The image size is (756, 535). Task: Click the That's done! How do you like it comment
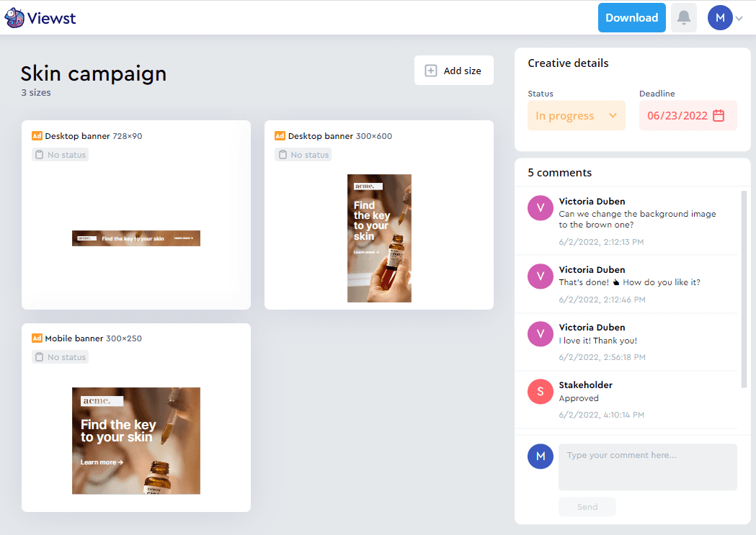(x=630, y=282)
